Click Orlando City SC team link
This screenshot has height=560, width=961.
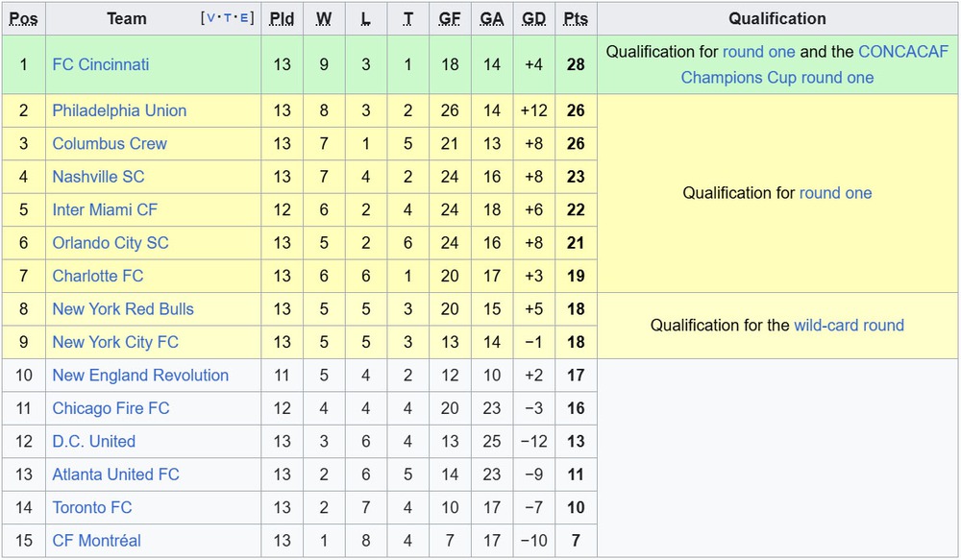pos(110,243)
